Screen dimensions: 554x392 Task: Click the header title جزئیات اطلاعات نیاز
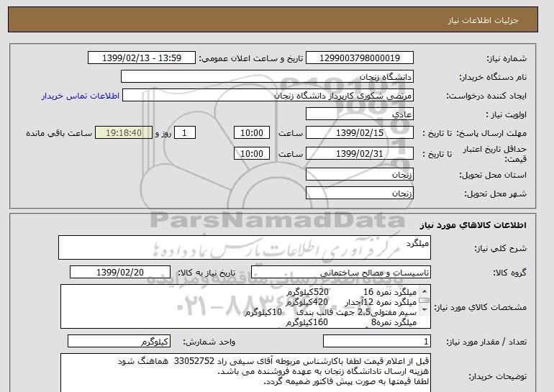pos(483,20)
